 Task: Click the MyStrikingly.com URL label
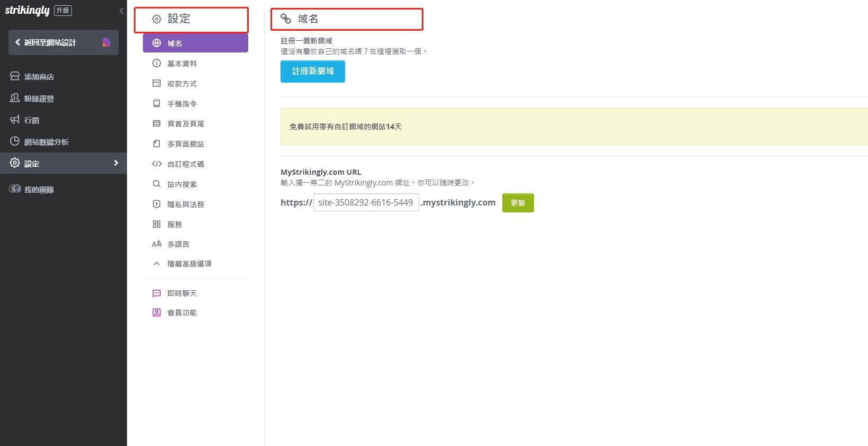[321, 172]
